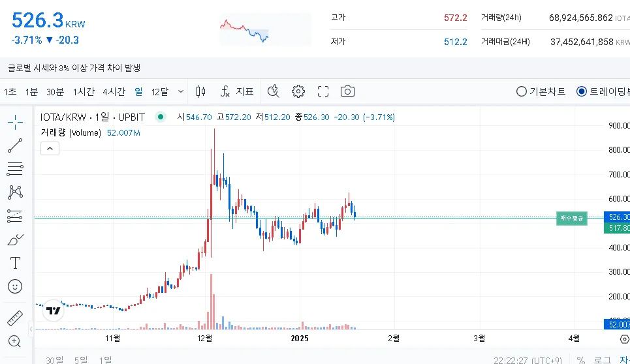Open the 지표 indicators button
The height and width of the screenshot is (364, 630).
236,91
